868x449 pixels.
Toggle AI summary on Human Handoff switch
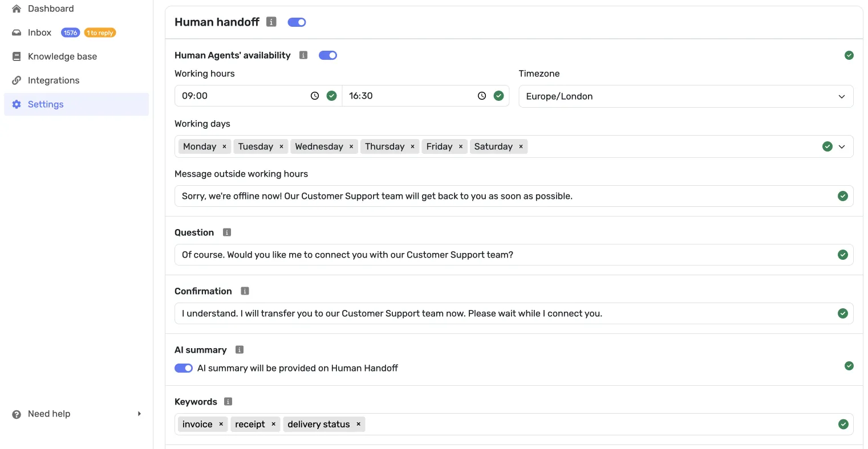point(184,368)
